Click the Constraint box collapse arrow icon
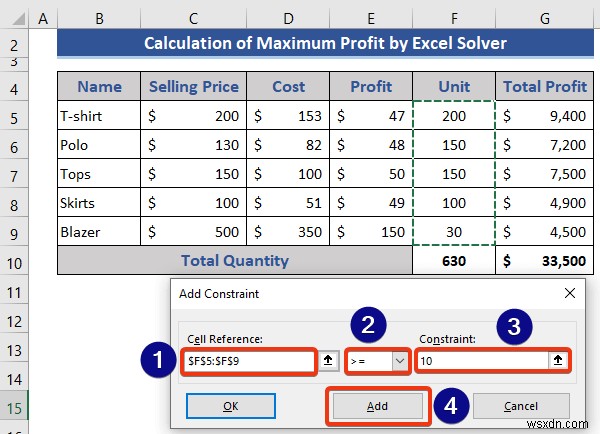The width and height of the screenshot is (600, 434). point(556,360)
